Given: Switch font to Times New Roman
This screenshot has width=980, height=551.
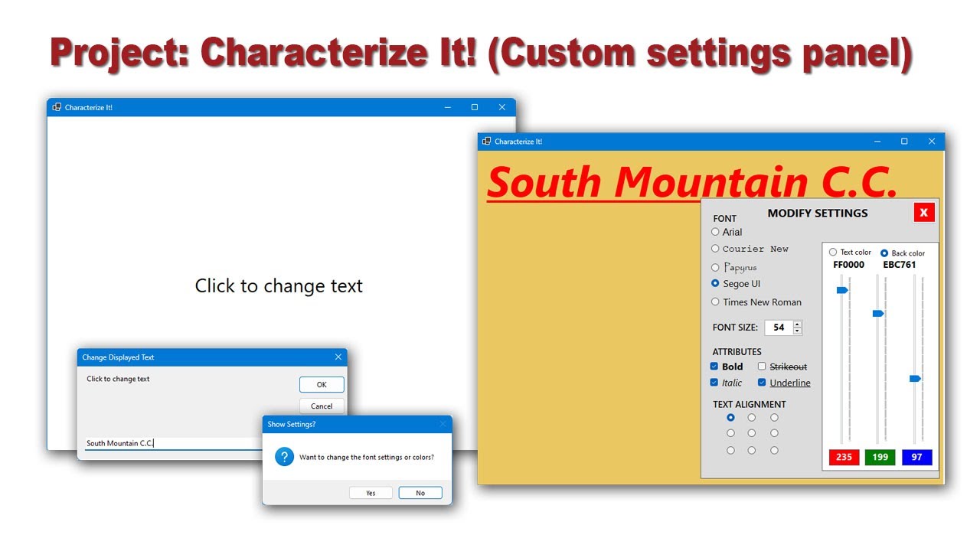Looking at the screenshot, I should [756, 302].
